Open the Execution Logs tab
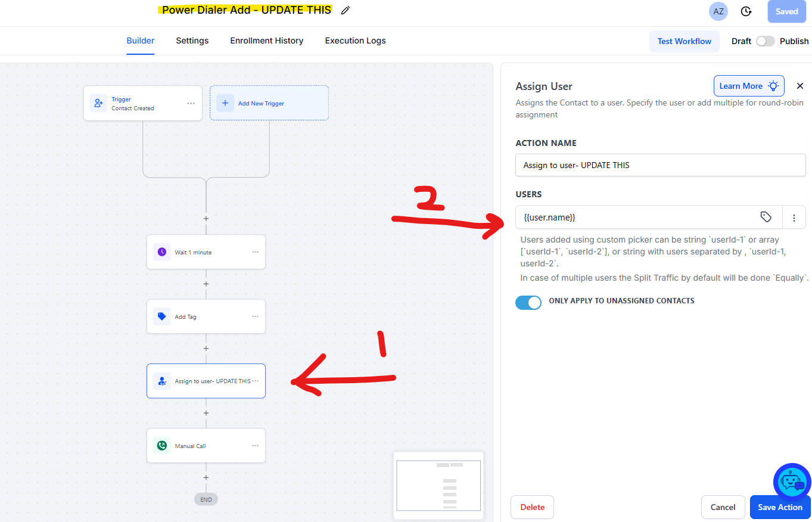Image resolution: width=812 pixels, height=522 pixels. click(355, 41)
